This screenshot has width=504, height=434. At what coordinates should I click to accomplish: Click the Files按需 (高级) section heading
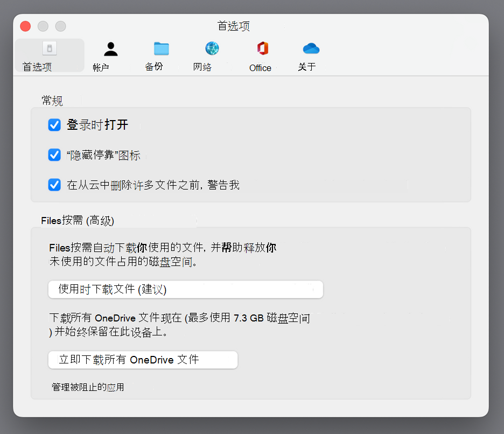coord(78,221)
